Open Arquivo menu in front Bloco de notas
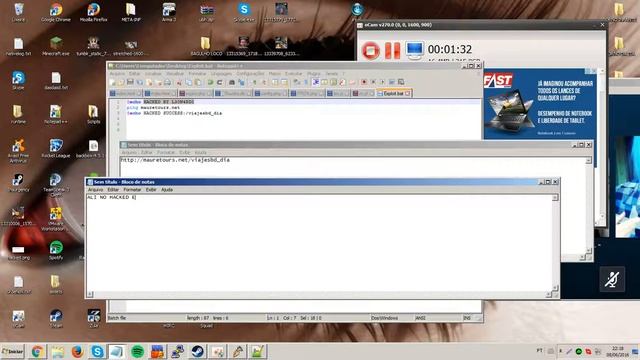 96,190
